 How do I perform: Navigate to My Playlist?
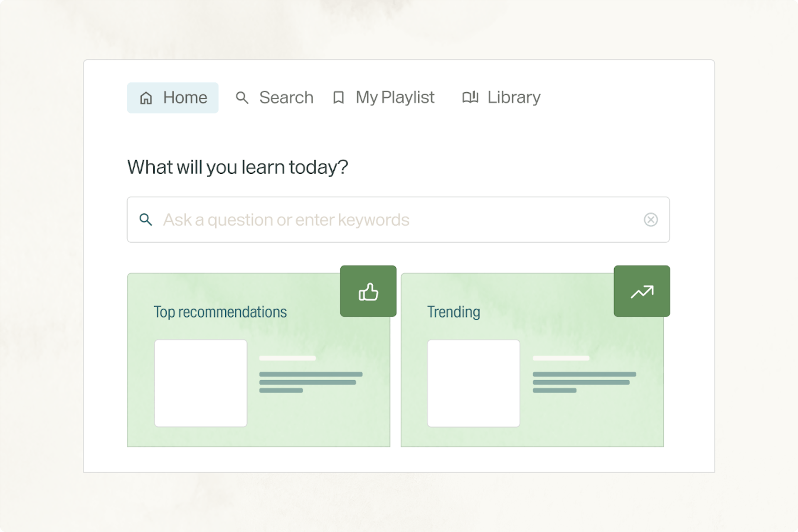(x=394, y=98)
